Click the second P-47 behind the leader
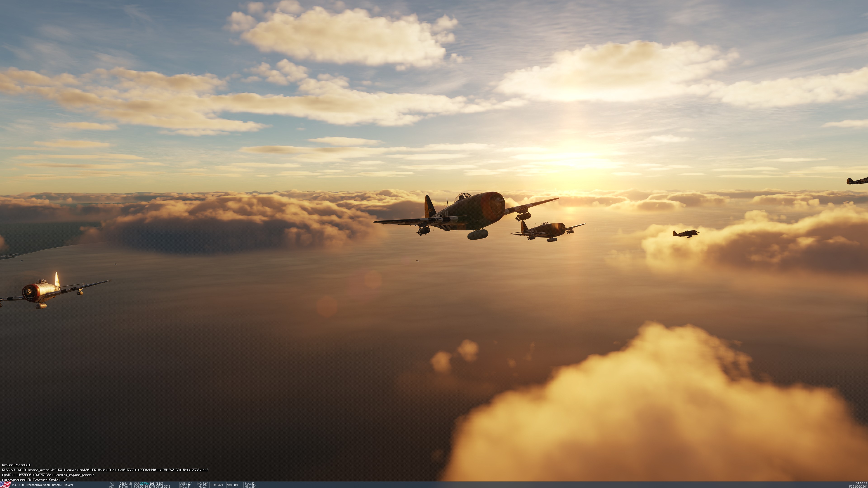Viewport: 868px width, 488px height. (547, 230)
